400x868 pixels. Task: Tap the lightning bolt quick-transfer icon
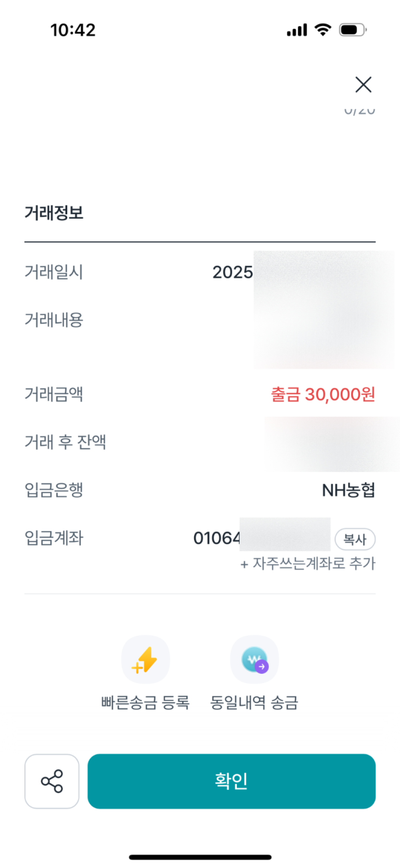[146, 659]
